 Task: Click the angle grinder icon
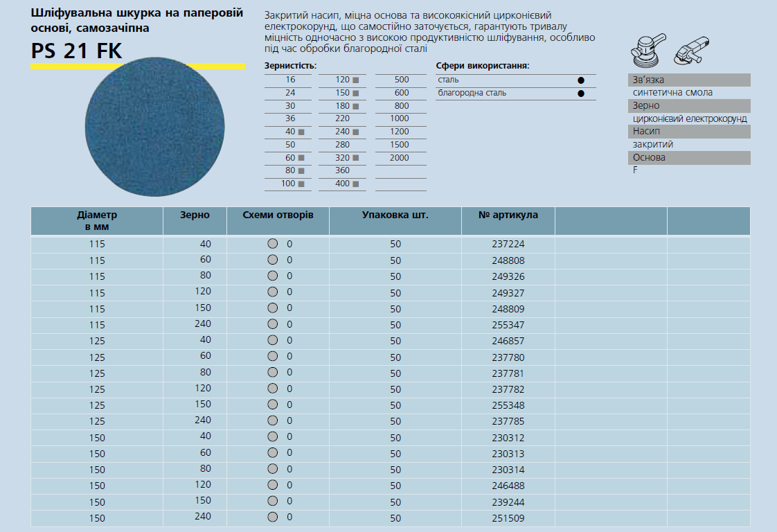(692, 50)
